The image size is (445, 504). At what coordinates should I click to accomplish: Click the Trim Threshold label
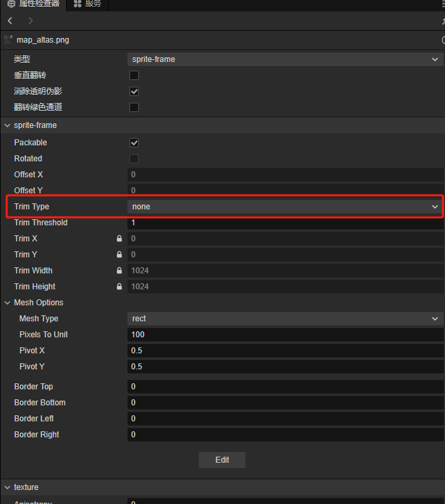[41, 223]
